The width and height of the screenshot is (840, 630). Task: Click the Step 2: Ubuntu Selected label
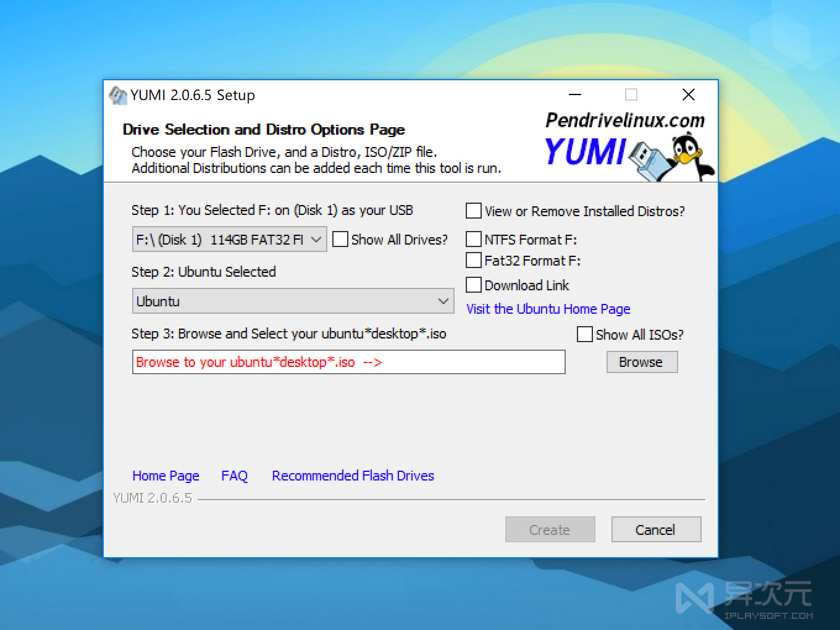tap(203, 272)
